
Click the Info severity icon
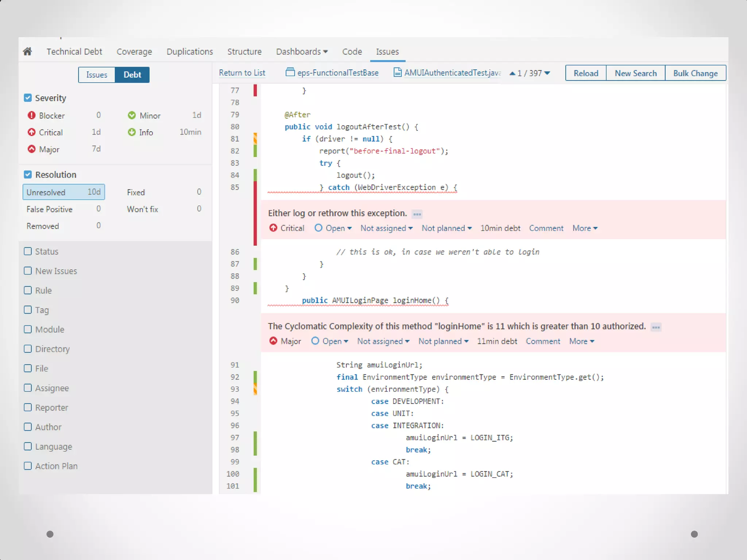(132, 132)
